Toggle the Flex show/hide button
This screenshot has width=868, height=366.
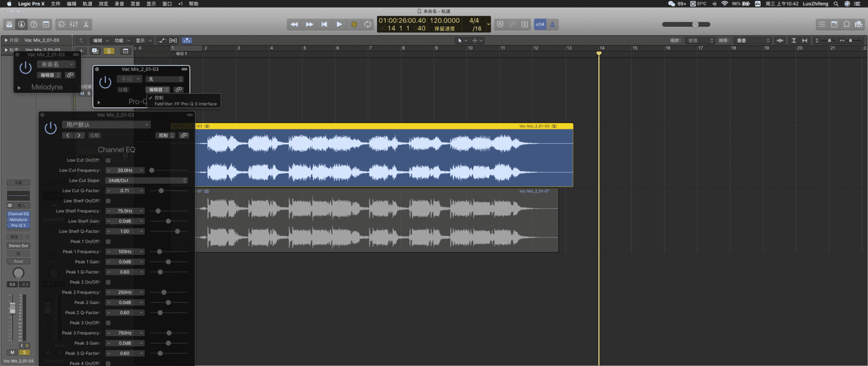point(173,40)
